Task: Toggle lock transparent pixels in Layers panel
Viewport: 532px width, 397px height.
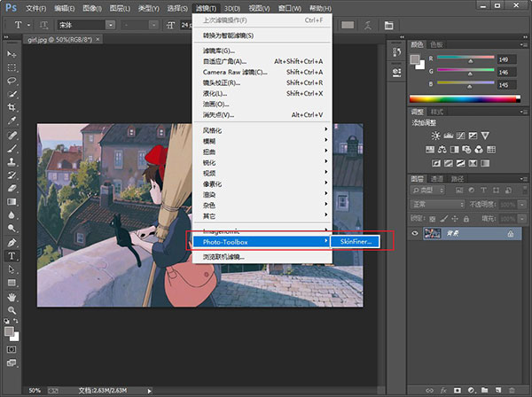Action: (x=433, y=219)
